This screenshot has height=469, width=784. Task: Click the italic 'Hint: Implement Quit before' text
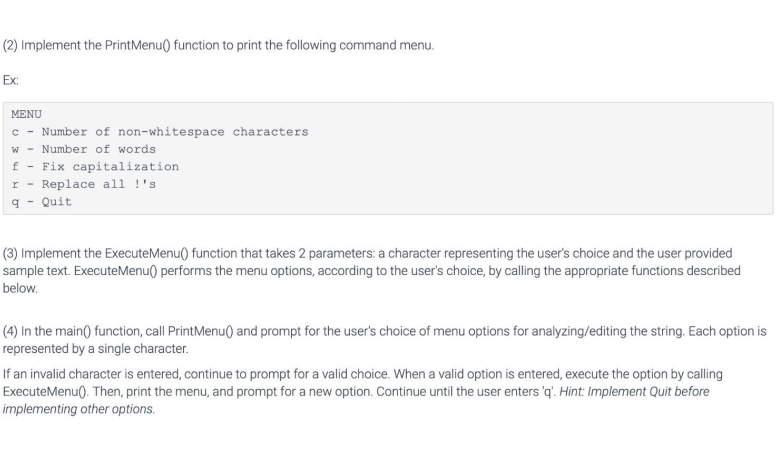pyautogui.click(x=634, y=392)
